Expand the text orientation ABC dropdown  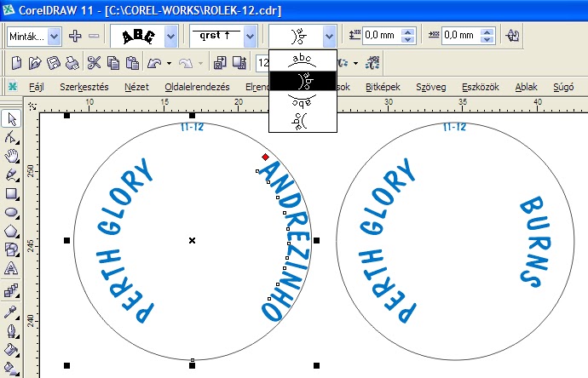pyautogui.click(x=171, y=37)
